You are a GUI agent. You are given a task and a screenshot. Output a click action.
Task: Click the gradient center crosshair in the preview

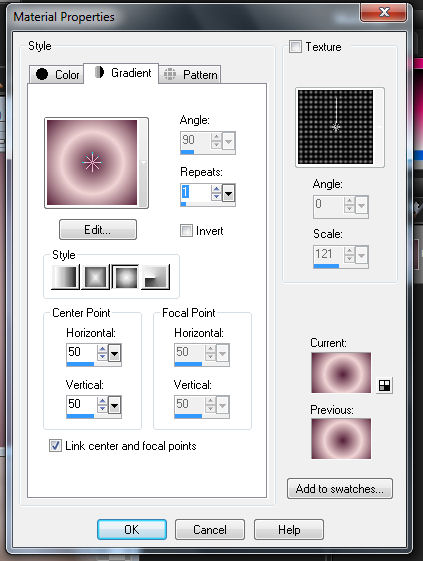pos(92,162)
